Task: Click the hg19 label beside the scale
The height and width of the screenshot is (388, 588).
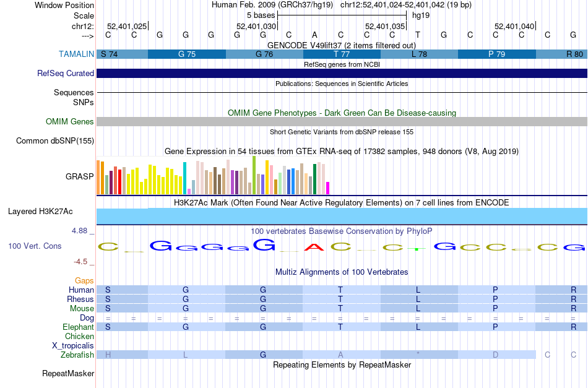Action: [x=421, y=15]
